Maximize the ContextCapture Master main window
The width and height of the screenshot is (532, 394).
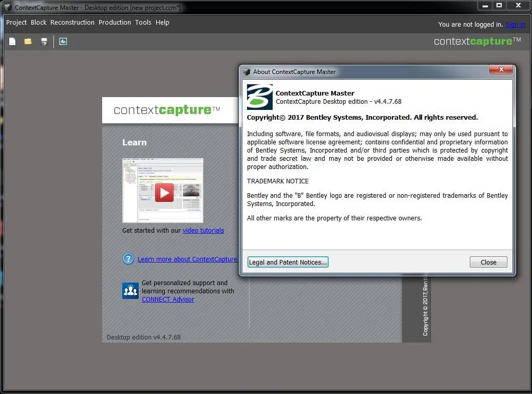499,6
